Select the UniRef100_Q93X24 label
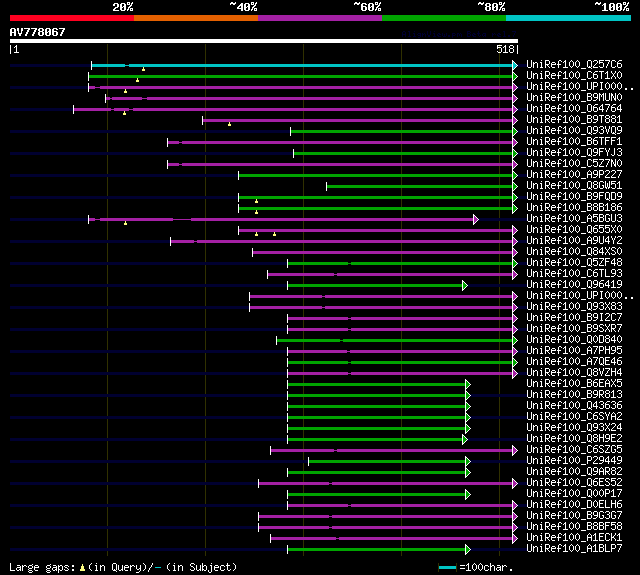 click(574, 428)
